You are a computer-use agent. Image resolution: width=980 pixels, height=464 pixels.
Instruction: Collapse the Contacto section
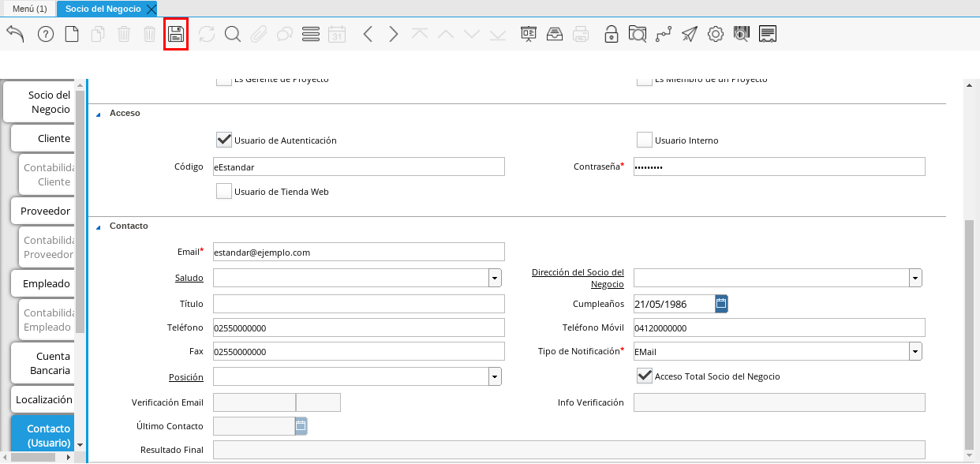coord(99,226)
